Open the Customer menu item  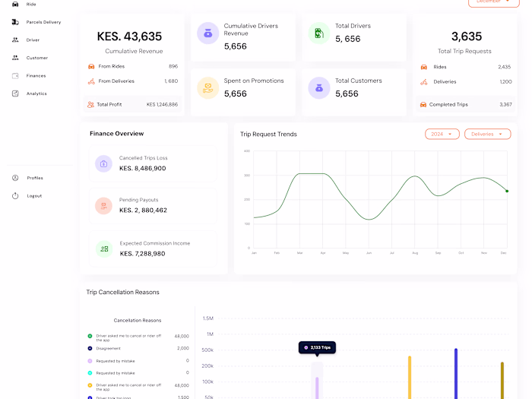37,58
